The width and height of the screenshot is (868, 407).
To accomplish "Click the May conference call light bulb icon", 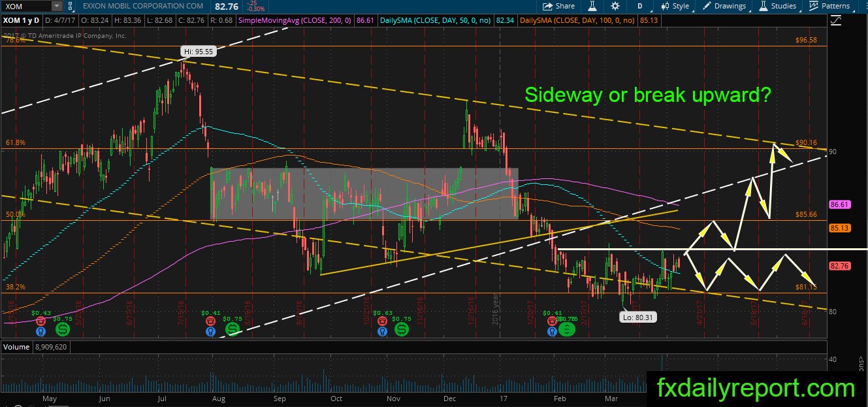I will 41,331.
